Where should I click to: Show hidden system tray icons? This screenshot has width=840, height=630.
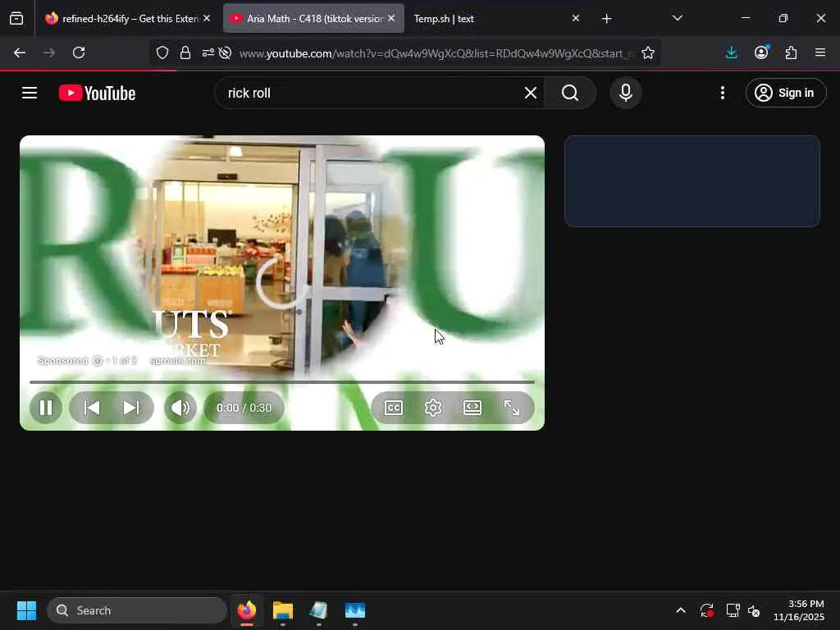point(680,610)
